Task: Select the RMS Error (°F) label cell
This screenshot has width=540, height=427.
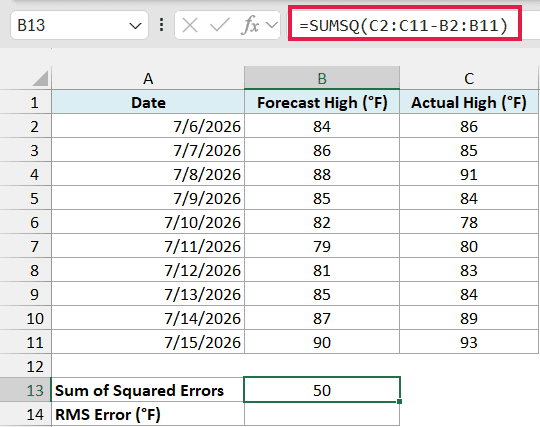Action: pos(148,414)
